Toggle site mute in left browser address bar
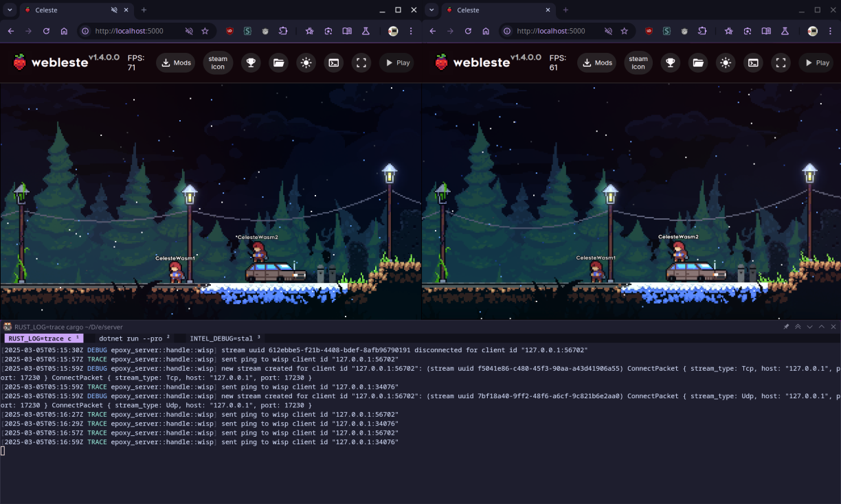This screenshot has width=841, height=504. point(189,31)
